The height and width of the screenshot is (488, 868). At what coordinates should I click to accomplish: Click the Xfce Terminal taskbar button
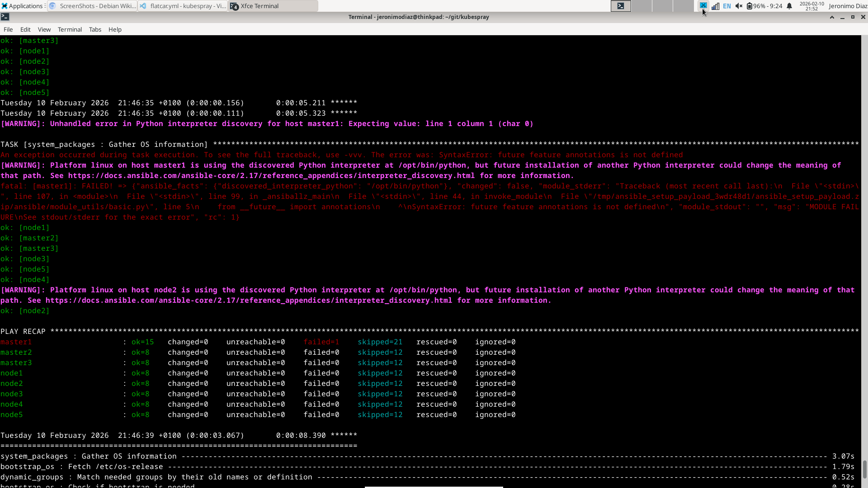(273, 6)
